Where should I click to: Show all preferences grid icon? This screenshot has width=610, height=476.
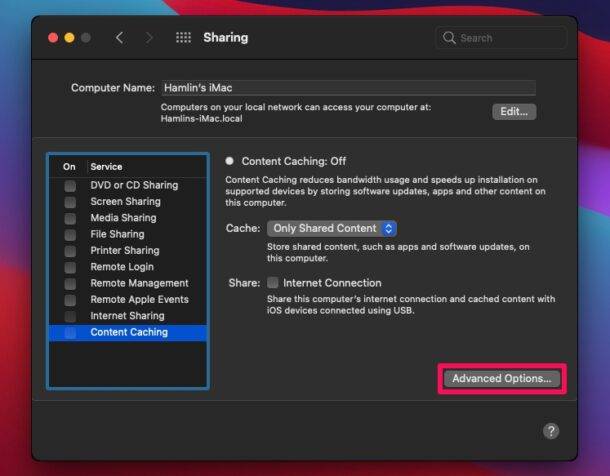[183, 38]
